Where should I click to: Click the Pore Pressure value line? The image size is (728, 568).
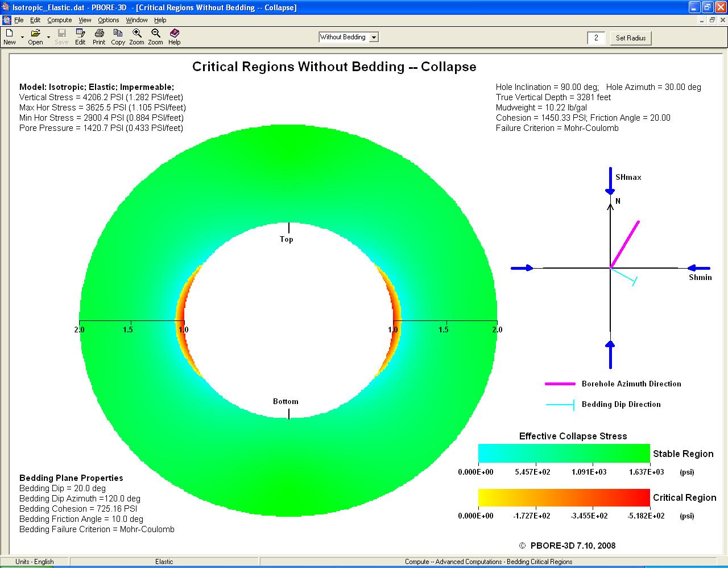tap(101, 128)
